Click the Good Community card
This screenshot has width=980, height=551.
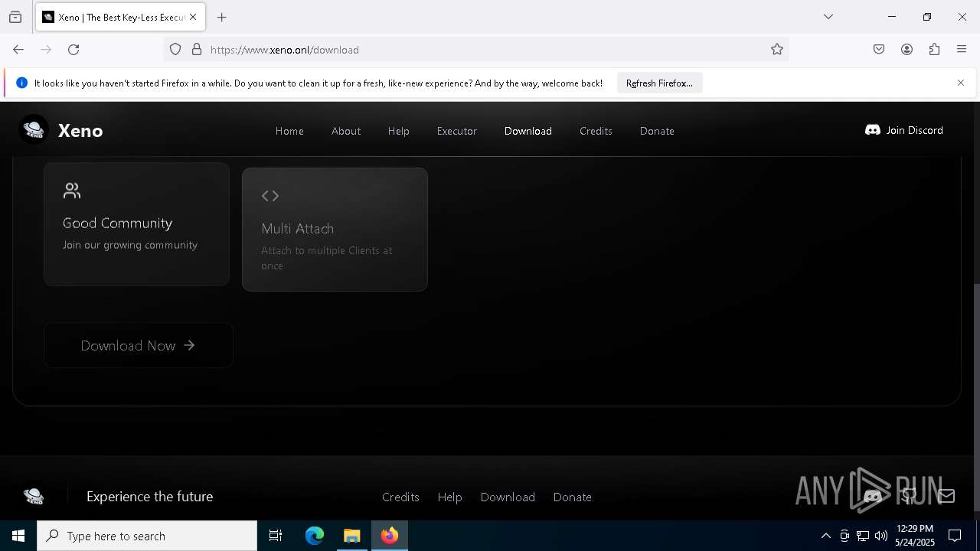click(136, 223)
